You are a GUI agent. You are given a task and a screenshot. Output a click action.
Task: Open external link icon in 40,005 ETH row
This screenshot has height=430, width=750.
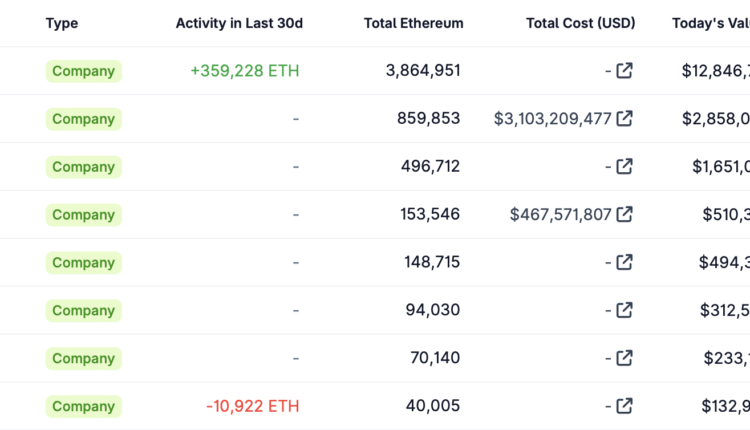point(625,406)
